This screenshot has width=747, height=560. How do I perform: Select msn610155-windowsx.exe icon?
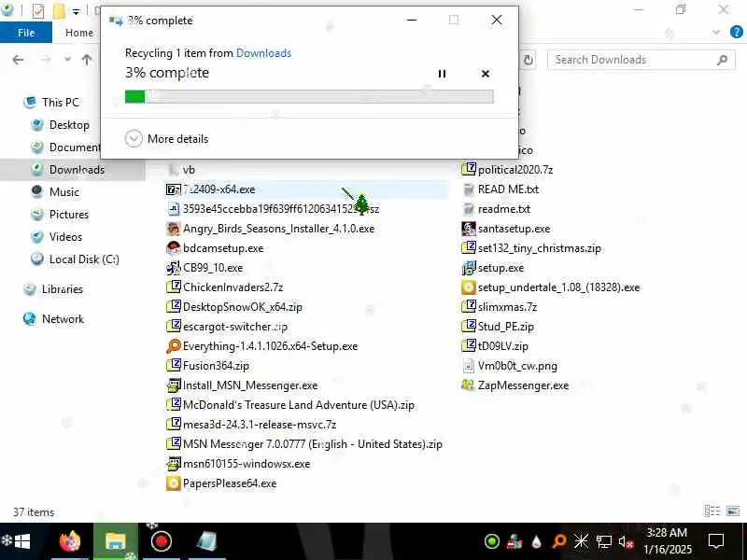coord(174,463)
